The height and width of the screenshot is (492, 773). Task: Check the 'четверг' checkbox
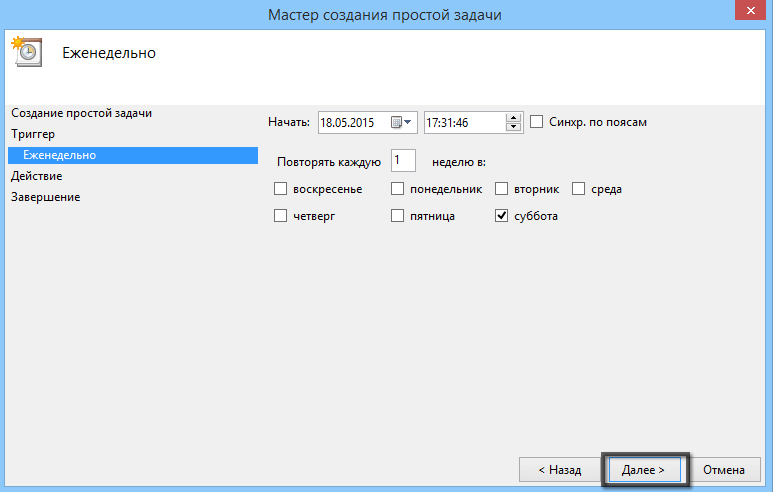tap(280, 216)
